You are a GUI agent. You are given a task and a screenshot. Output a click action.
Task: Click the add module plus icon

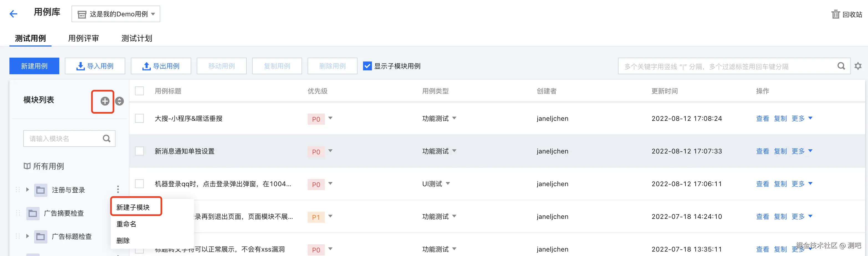coord(105,101)
